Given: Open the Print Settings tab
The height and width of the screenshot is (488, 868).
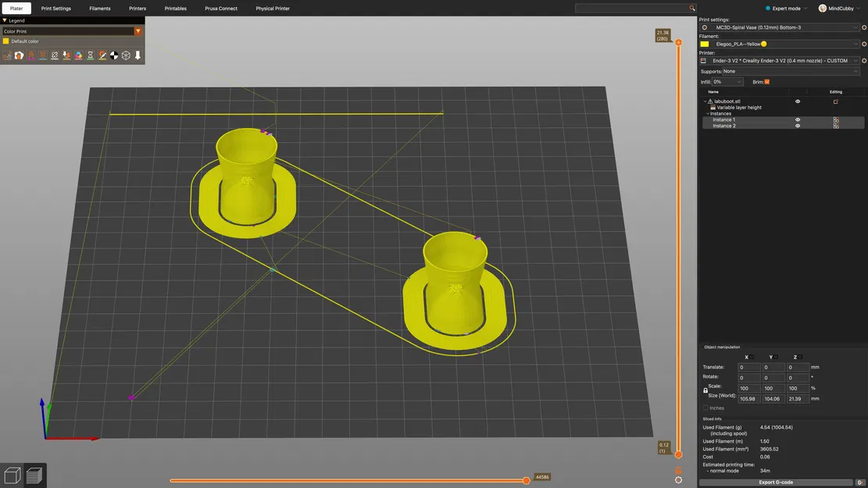Looking at the screenshot, I should (56, 9).
